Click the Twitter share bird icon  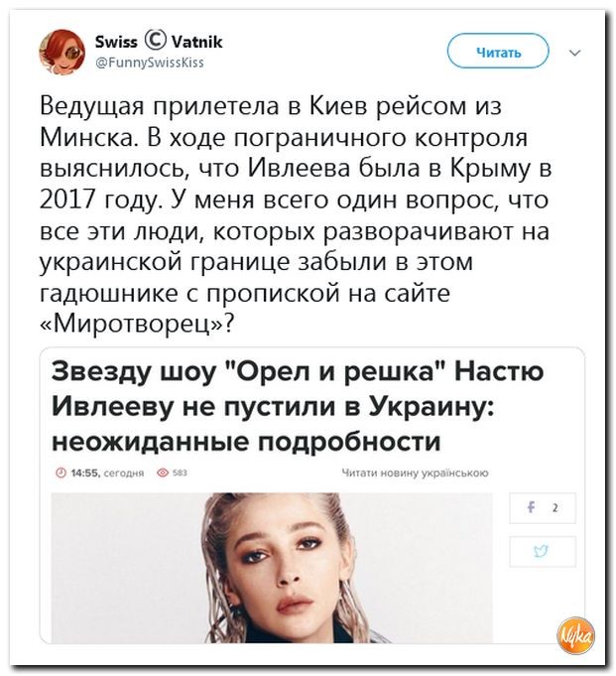pyautogui.click(x=541, y=551)
